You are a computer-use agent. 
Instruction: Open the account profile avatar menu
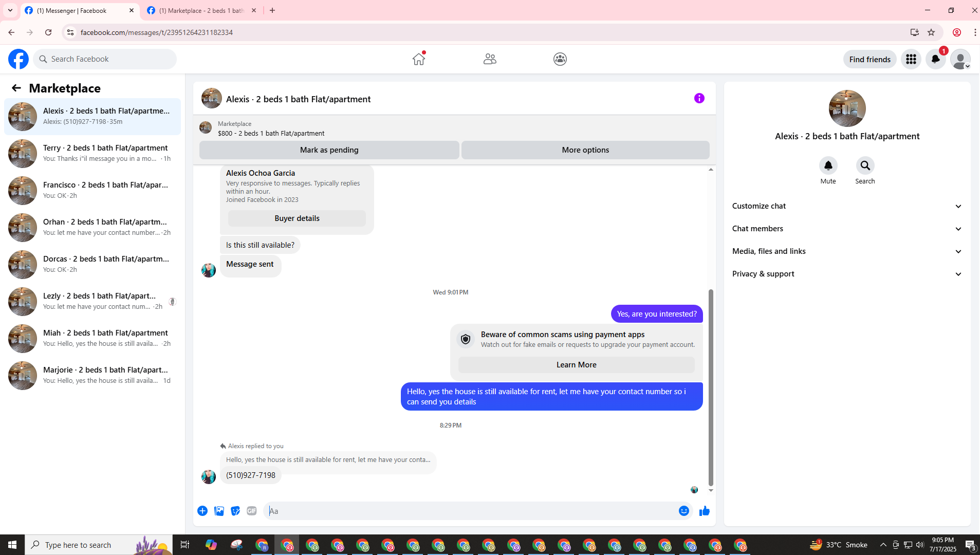(x=960, y=59)
